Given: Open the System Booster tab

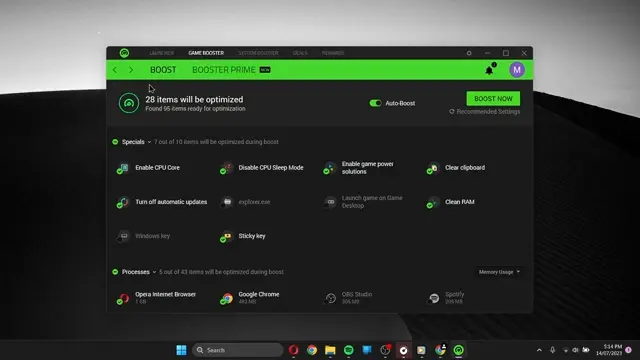Looking at the screenshot, I should tap(258, 53).
